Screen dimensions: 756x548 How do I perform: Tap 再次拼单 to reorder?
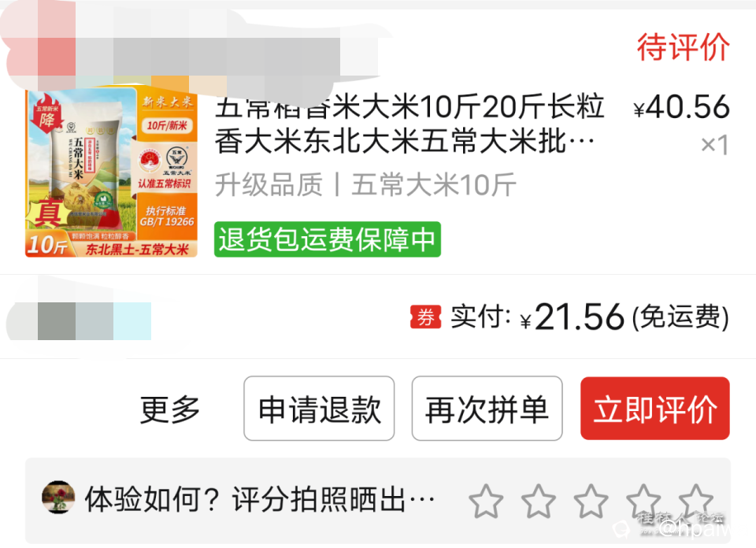click(487, 408)
